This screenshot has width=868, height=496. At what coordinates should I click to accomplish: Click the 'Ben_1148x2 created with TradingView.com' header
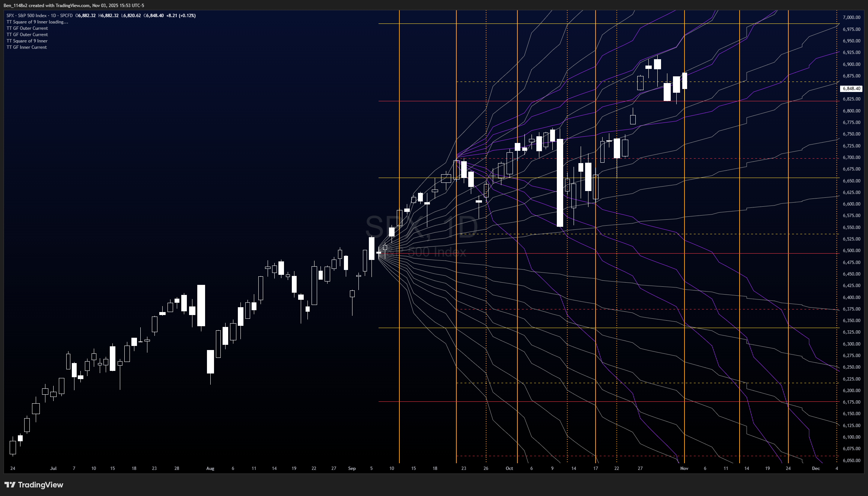point(74,6)
